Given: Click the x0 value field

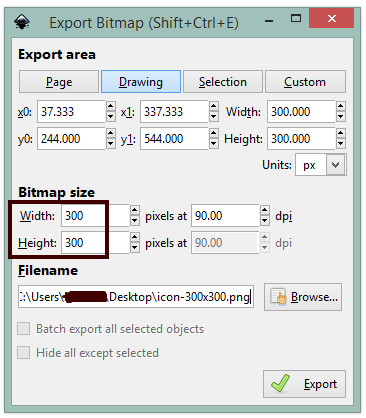Looking at the screenshot, I should coord(71,112).
